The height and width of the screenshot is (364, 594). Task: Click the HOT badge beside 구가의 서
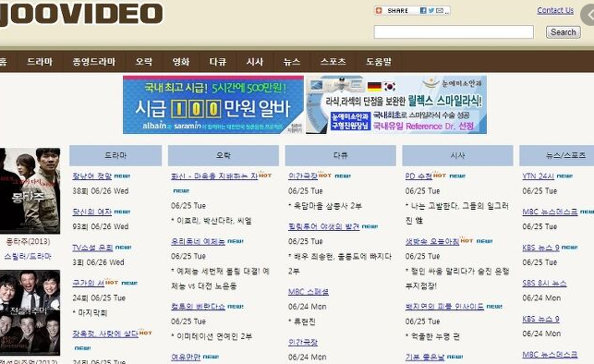tap(112, 282)
